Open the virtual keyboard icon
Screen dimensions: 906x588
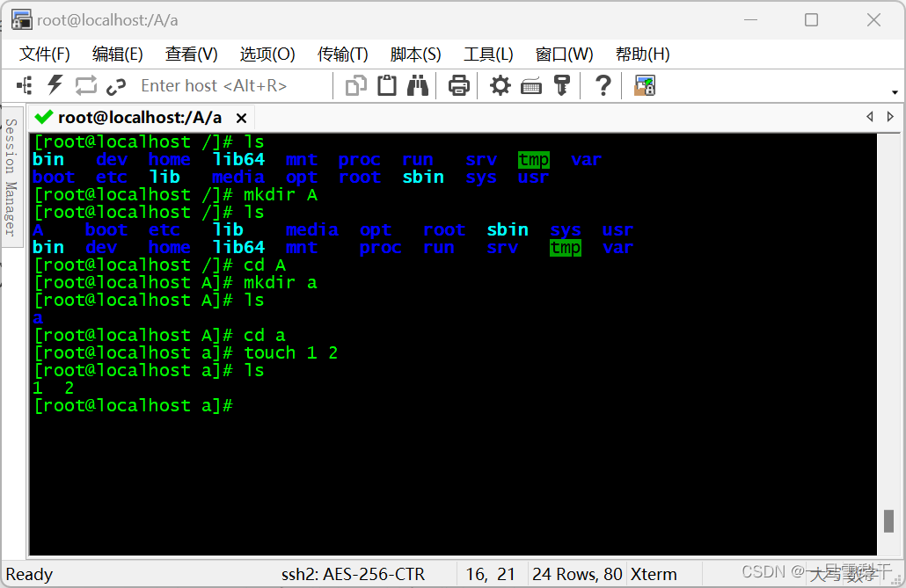click(531, 85)
